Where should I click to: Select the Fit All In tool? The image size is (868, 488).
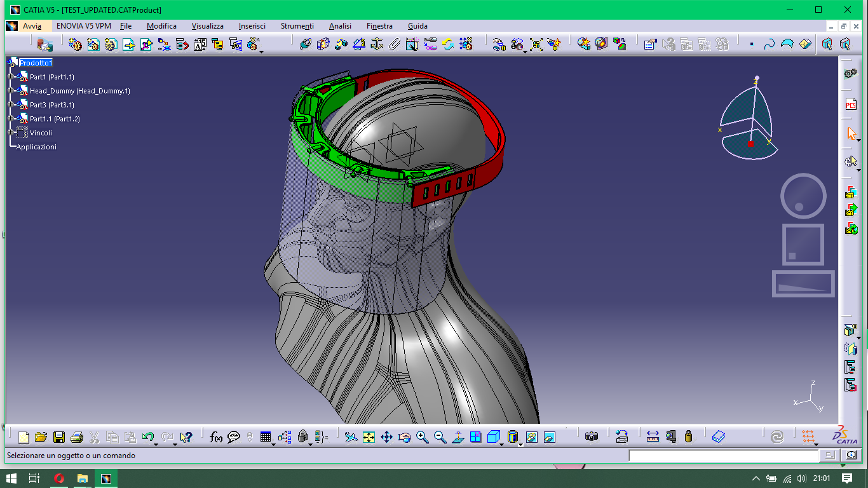369,437
